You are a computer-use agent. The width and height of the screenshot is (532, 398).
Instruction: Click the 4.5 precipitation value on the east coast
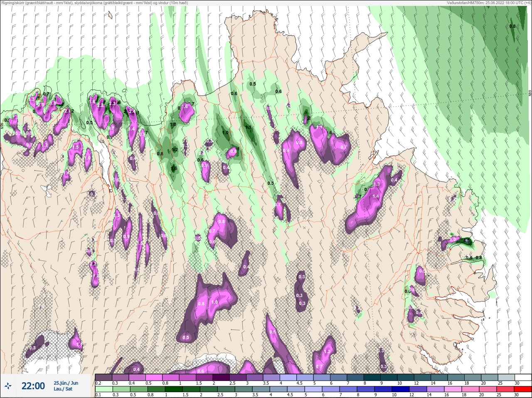click(466, 241)
